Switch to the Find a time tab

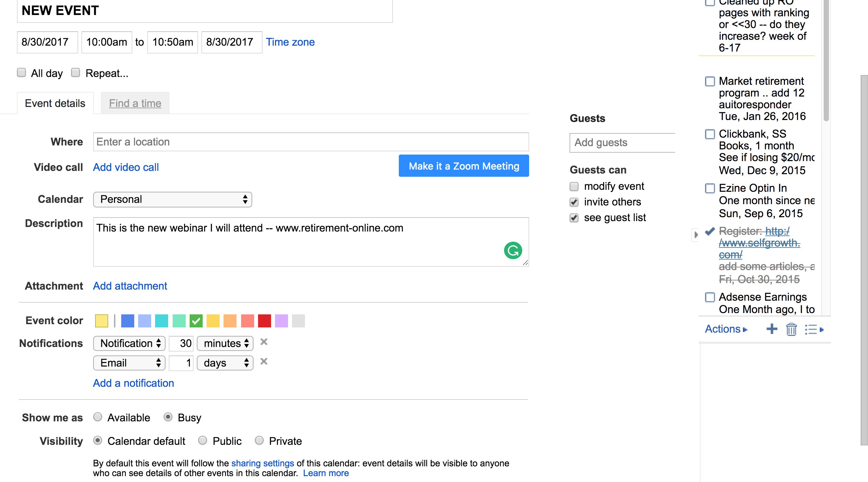click(135, 103)
